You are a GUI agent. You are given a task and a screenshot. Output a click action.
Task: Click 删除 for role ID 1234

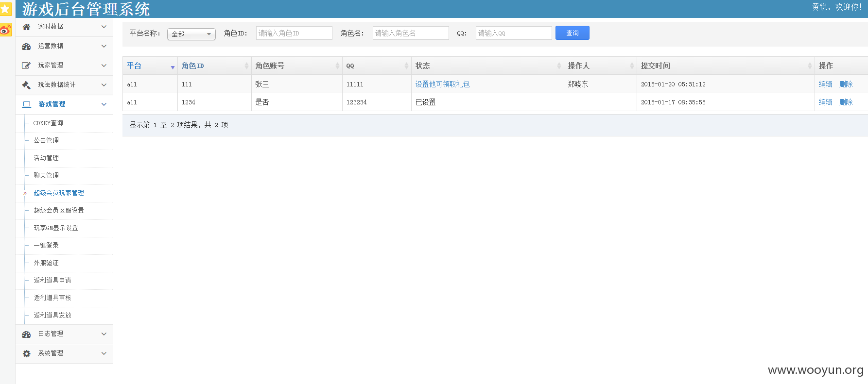coord(846,102)
